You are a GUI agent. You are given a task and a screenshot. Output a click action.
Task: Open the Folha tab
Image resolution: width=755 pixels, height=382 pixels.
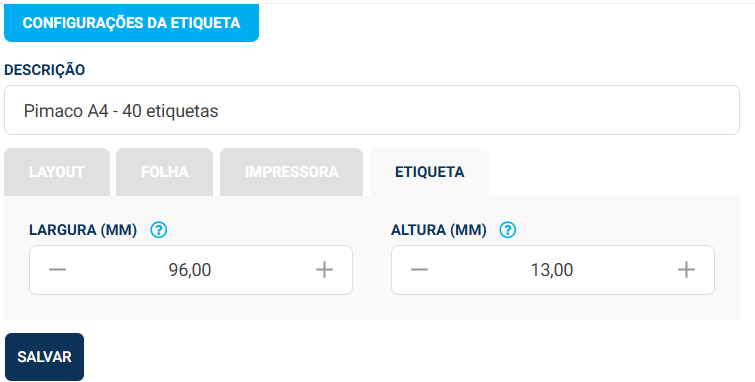[165, 172]
